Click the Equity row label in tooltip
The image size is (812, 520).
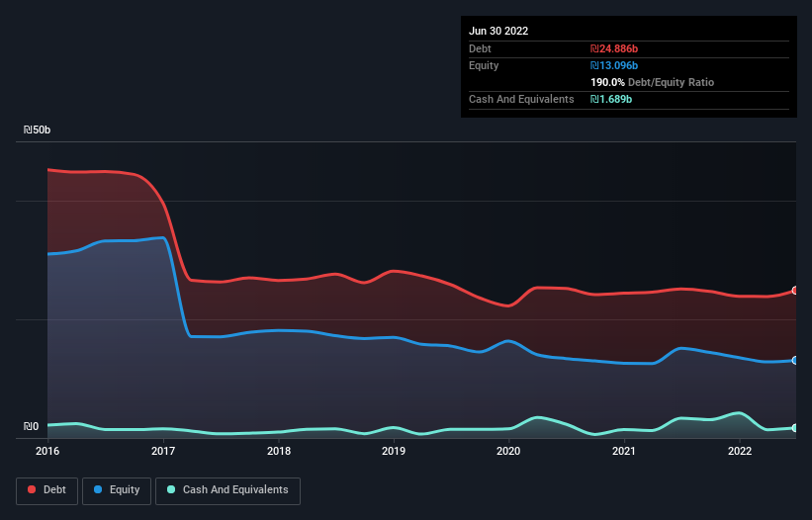[x=484, y=65]
